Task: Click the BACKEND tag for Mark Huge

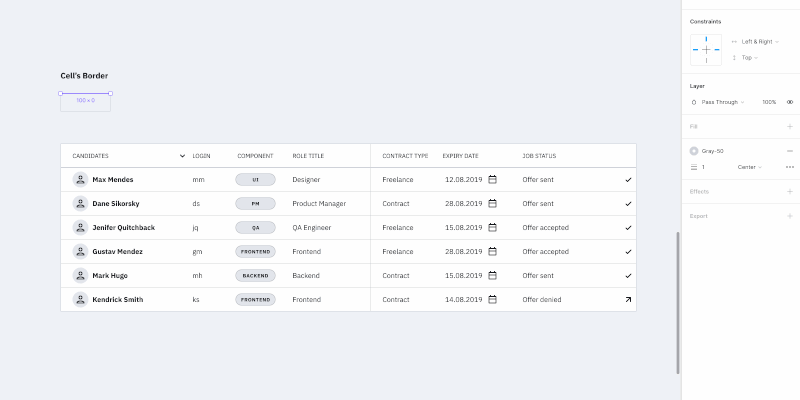Action: tap(255, 275)
